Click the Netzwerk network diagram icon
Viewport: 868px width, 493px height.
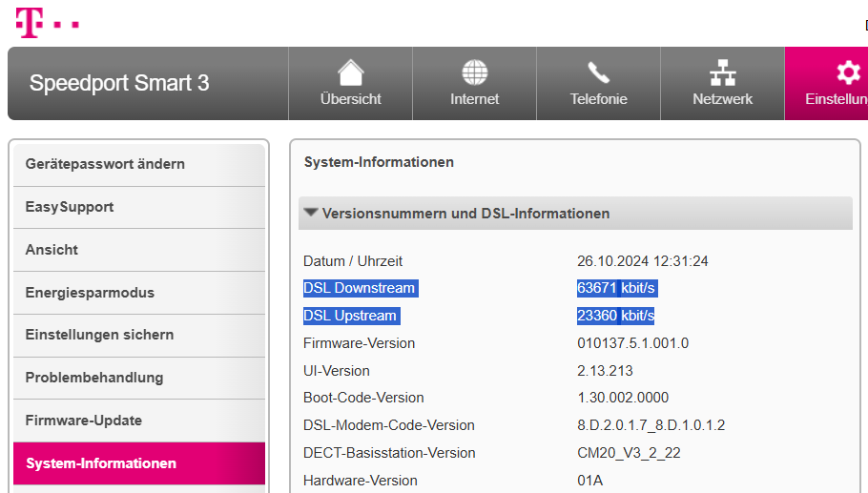click(722, 72)
